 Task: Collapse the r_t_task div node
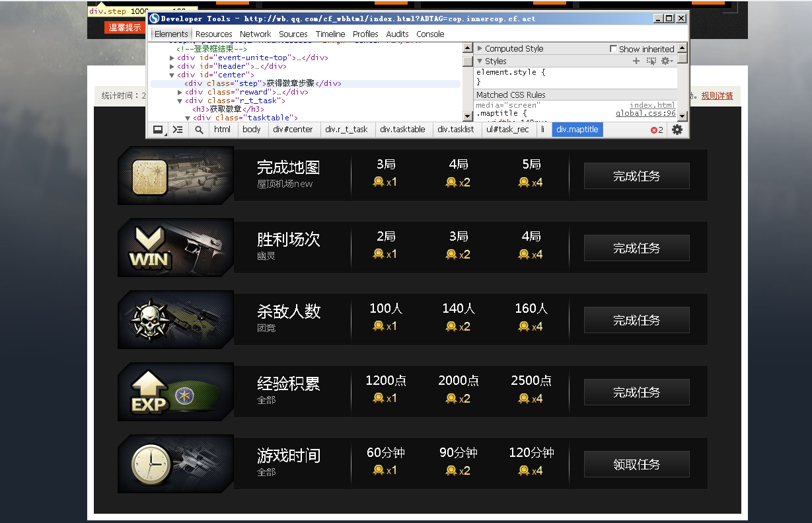(x=180, y=101)
